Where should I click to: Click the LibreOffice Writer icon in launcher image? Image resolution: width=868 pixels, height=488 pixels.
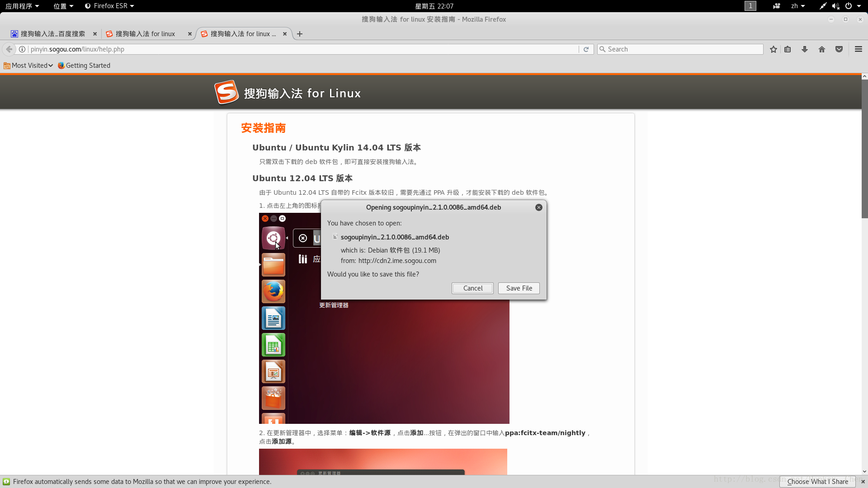273,318
